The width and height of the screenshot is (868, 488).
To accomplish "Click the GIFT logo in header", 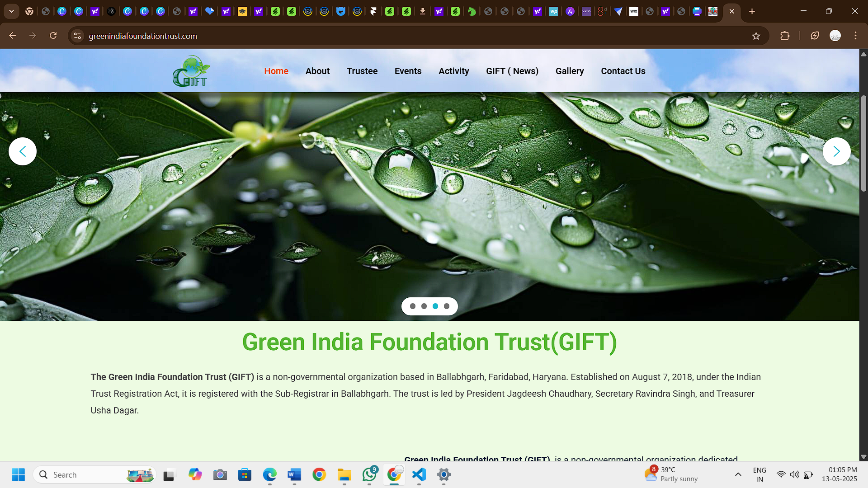I will point(191,71).
